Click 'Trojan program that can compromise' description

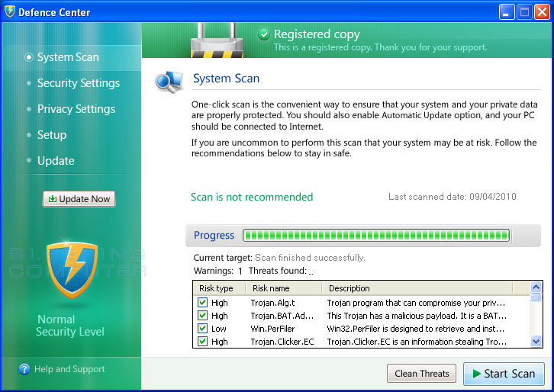click(416, 303)
